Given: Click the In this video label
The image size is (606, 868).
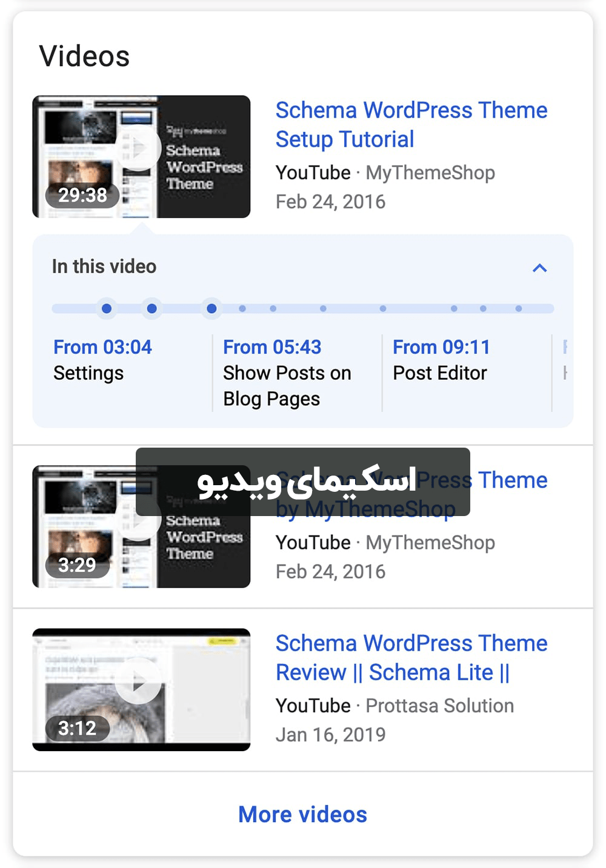Looking at the screenshot, I should [x=104, y=267].
